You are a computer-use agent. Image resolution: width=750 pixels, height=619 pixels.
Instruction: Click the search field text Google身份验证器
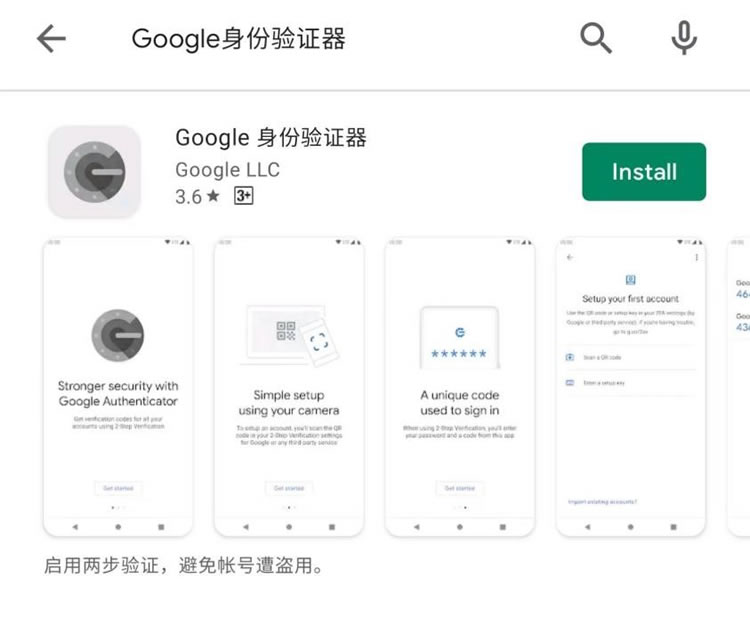coord(238,39)
